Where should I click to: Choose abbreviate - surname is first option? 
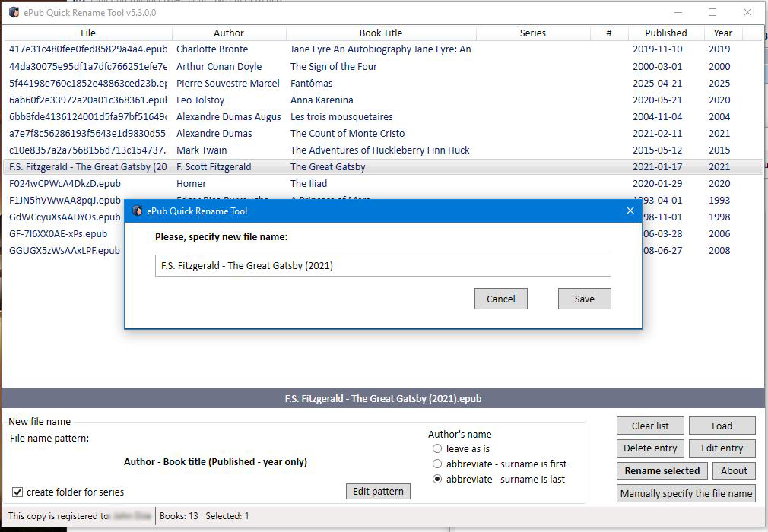[437, 464]
